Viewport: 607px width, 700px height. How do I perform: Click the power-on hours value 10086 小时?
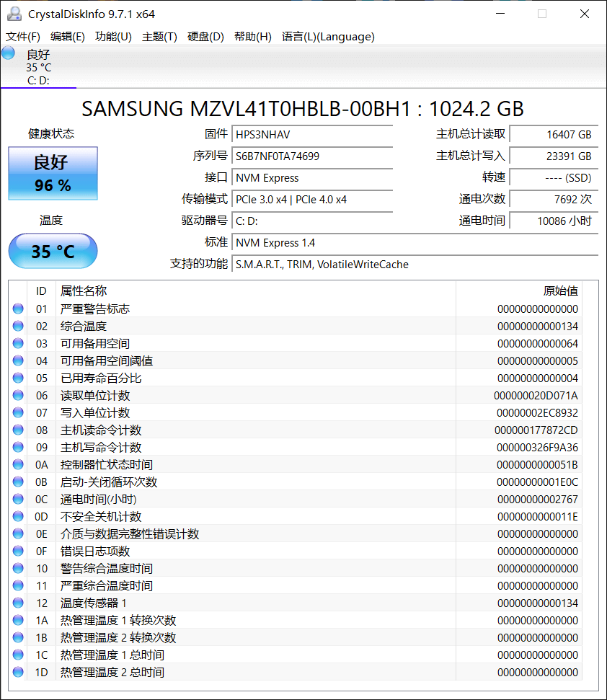click(554, 221)
